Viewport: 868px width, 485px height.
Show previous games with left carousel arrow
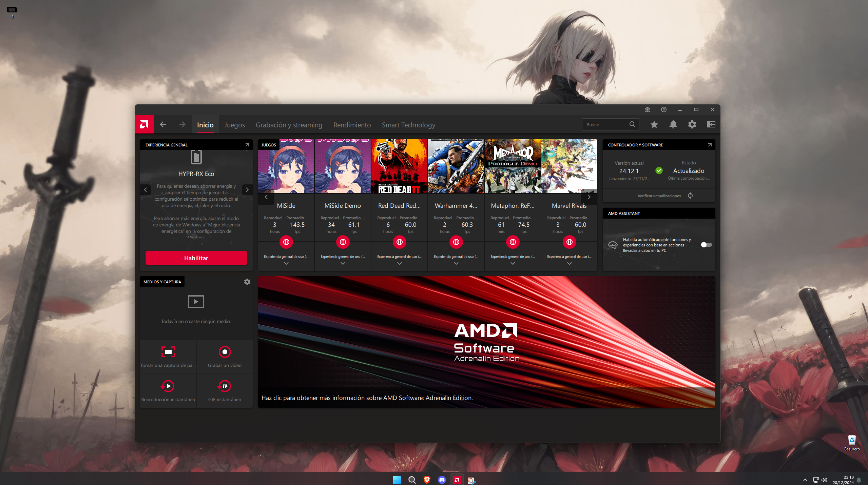click(x=266, y=197)
